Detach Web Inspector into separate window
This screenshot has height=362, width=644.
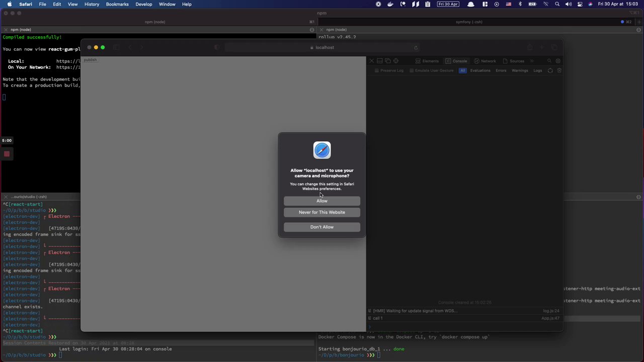(387, 61)
